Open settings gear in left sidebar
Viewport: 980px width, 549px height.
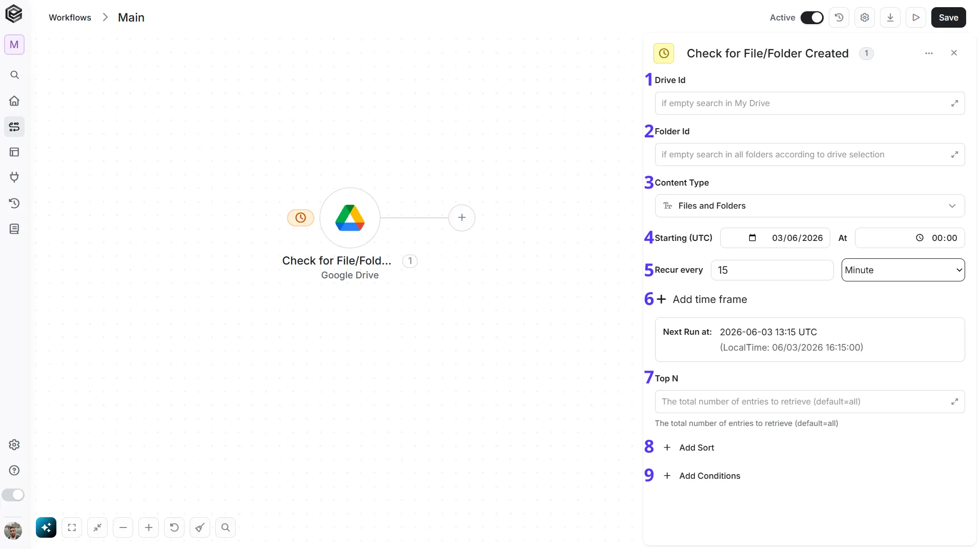coord(14,444)
